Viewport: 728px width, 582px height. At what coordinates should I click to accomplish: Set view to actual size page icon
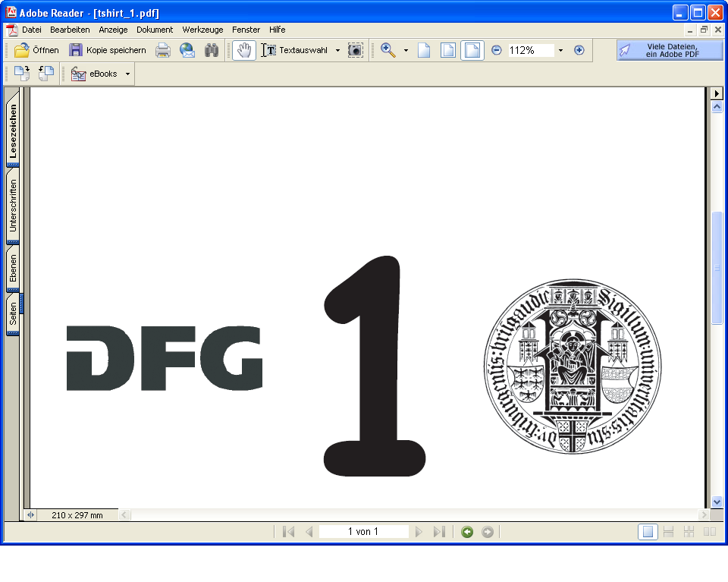click(x=424, y=50)
